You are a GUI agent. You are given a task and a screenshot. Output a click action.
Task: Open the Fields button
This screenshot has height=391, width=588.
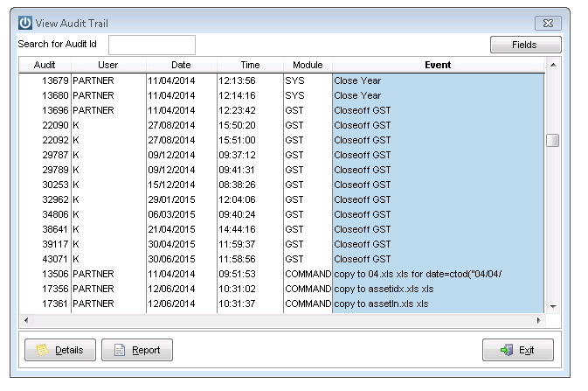pos(525,45)
